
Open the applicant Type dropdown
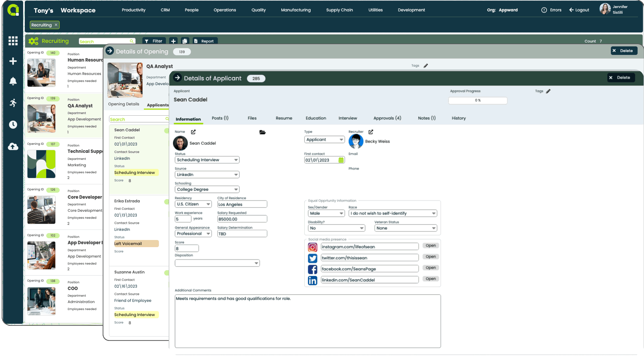click(324, 139)
